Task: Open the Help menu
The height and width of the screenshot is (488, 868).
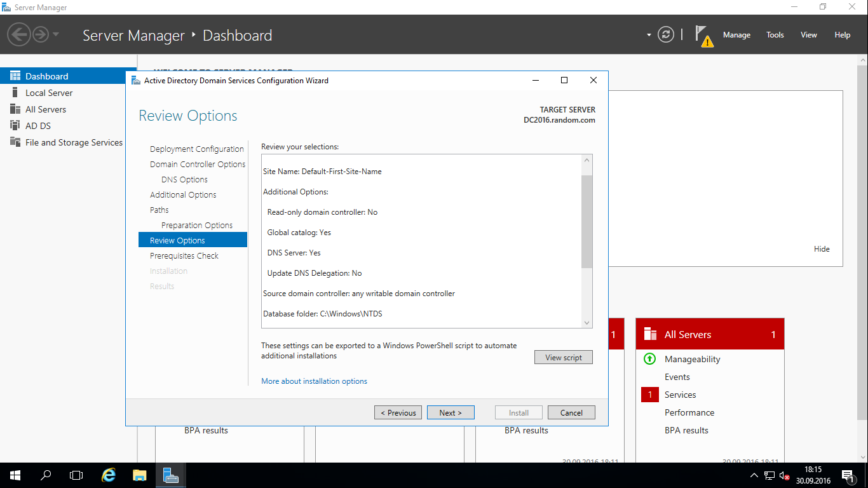Action: (842, 35)
